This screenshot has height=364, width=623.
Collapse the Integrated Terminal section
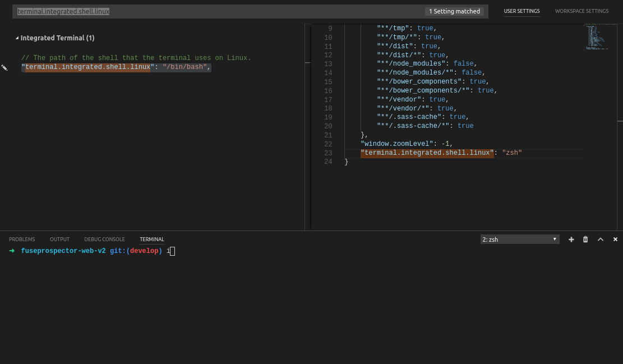(x=17, y=38)
